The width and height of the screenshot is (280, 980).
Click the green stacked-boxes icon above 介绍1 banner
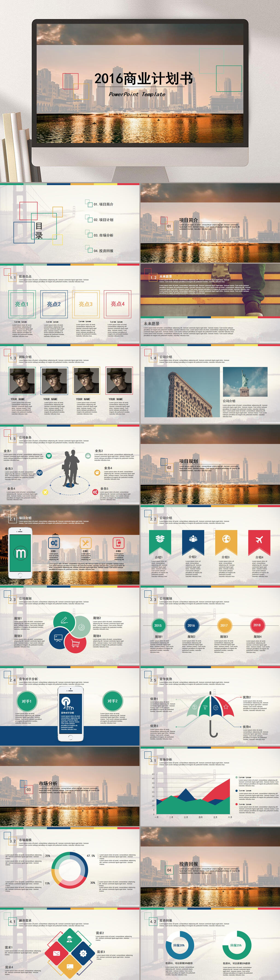pos(160,539)
